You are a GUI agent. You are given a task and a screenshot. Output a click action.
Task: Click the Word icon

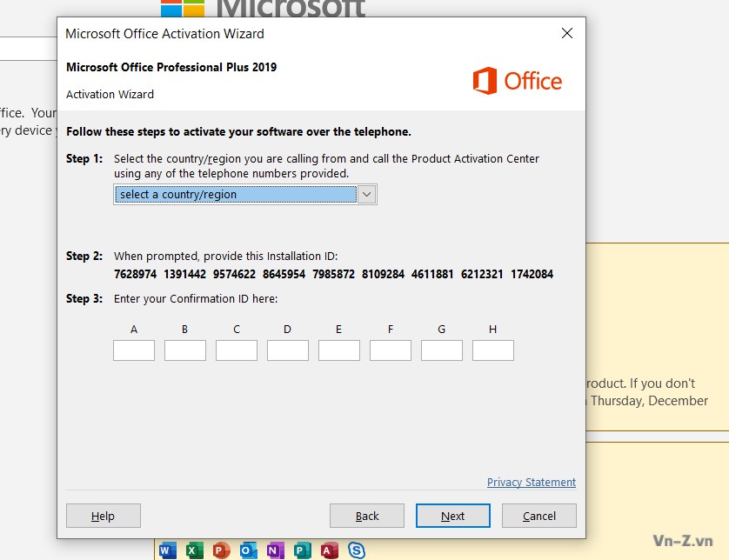point(168,550)
